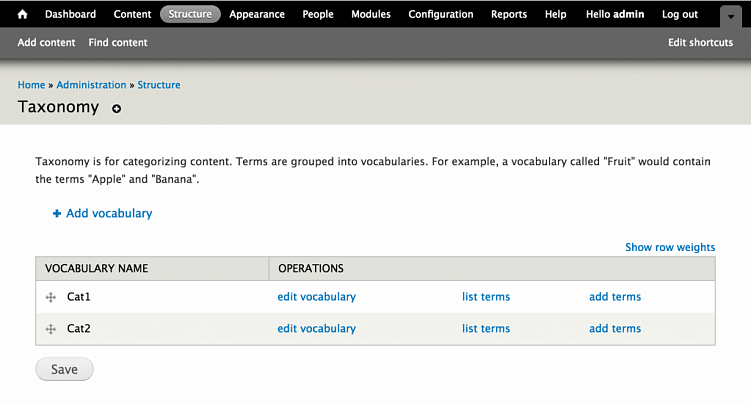751x403 pixels.
Task: Collapse the shortcut drawer arrow toggle
Action: [x=731, y=16]
